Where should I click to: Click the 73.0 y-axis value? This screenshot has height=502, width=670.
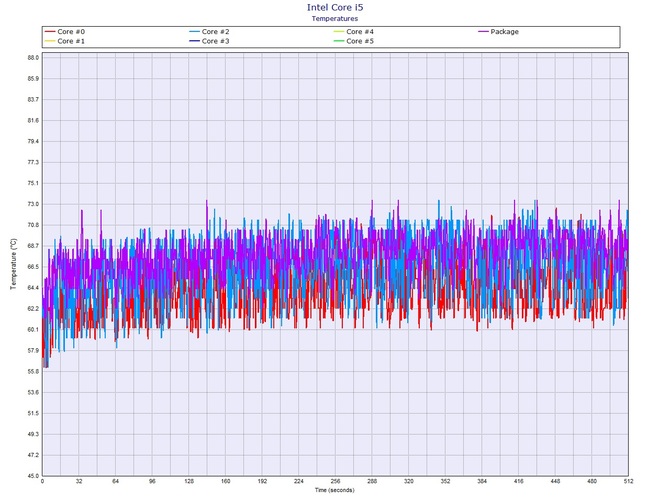[x=33, y=204]
